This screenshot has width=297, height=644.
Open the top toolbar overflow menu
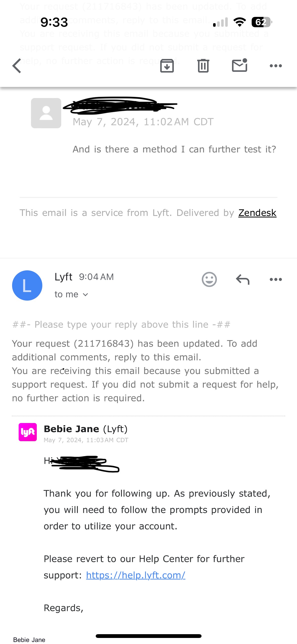276,66
